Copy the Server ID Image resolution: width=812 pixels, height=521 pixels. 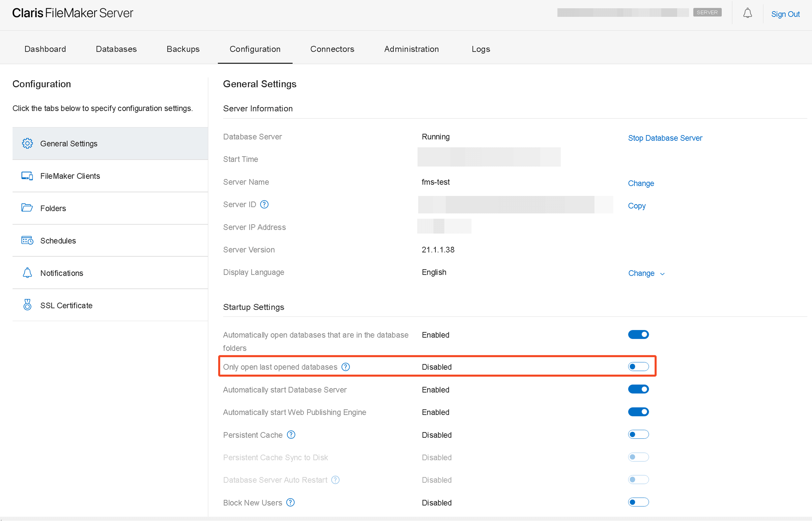pos(637,206)
